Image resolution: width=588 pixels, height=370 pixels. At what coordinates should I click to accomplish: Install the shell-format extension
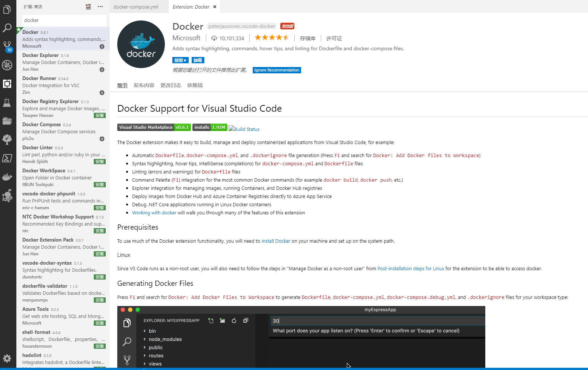click(100, 347)
